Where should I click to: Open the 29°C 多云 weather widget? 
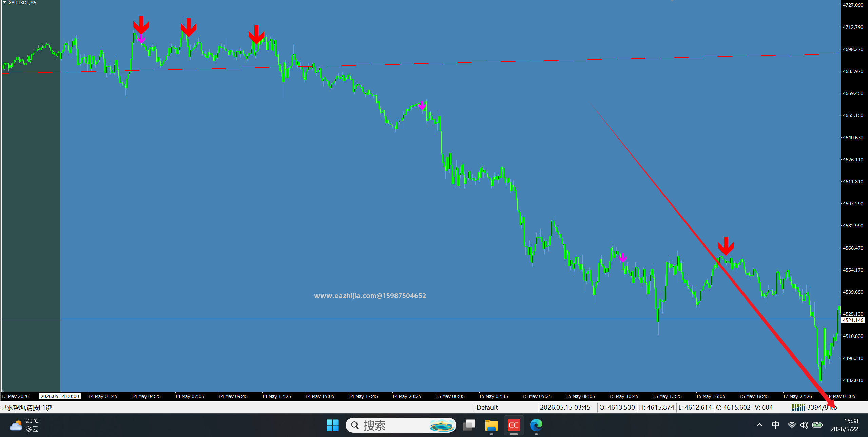tap(24, 425)
